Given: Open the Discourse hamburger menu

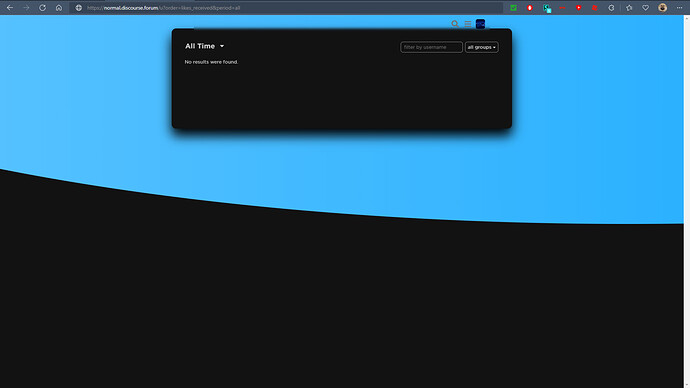Looking at the screenshot, I should [468, 24].
